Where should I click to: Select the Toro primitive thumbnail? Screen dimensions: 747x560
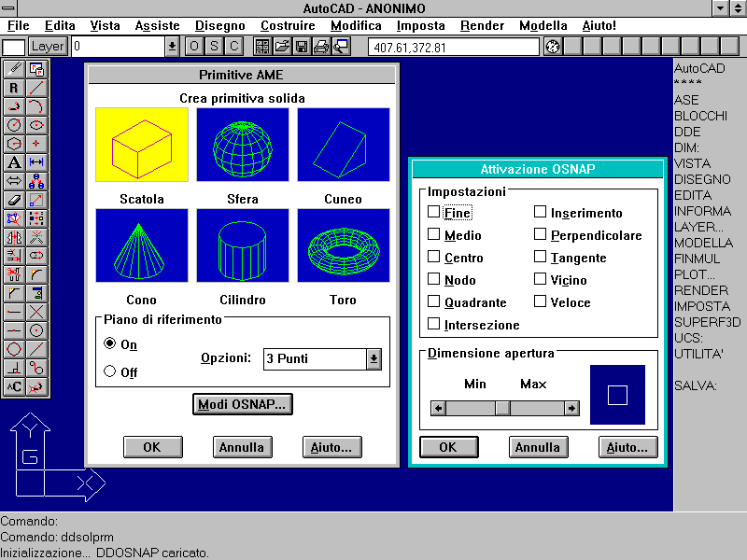pos(344,245)
